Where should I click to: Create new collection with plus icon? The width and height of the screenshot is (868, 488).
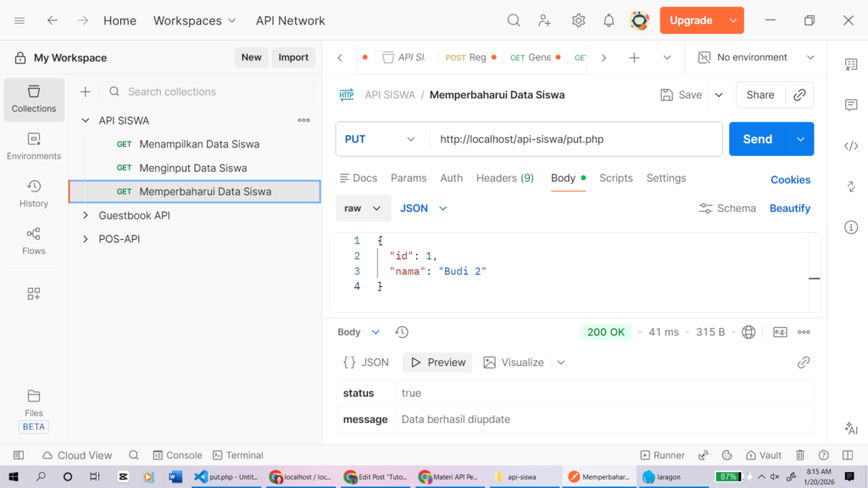(85, 91)
